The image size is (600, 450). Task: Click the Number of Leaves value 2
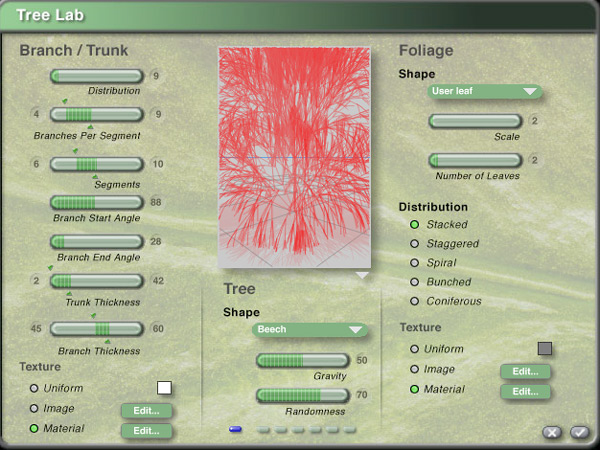pyautogui.click(x=535, y=160)
